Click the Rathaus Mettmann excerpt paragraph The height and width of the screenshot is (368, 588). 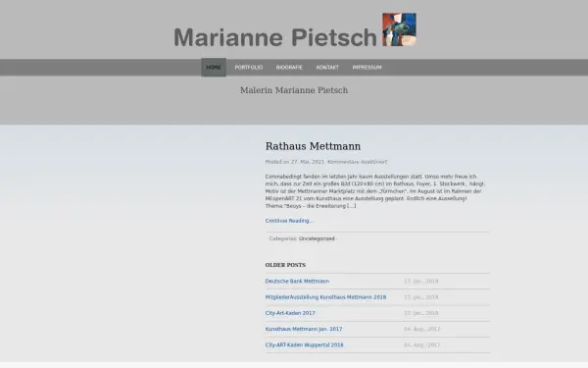tap(375, 191)
